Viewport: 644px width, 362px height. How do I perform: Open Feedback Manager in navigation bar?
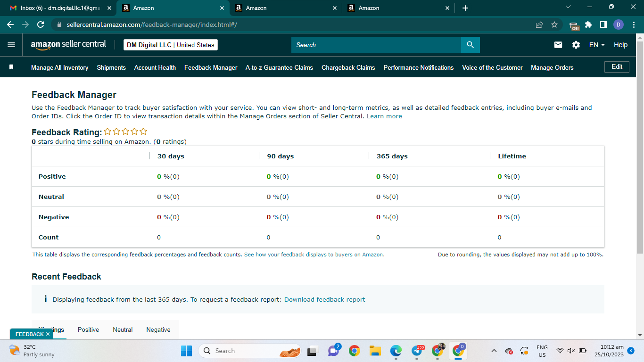211,67
